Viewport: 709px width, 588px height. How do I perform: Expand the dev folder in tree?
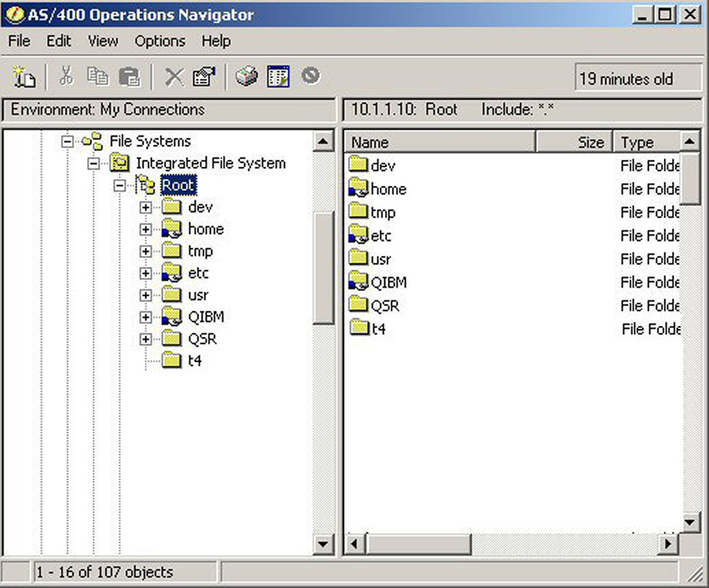click(146, 207)
